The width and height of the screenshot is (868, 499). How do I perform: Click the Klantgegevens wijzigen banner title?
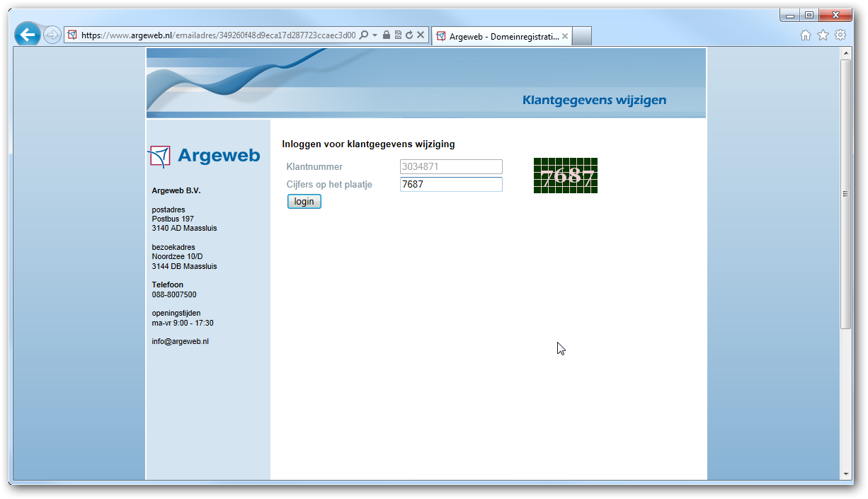(x=594, y=100)
